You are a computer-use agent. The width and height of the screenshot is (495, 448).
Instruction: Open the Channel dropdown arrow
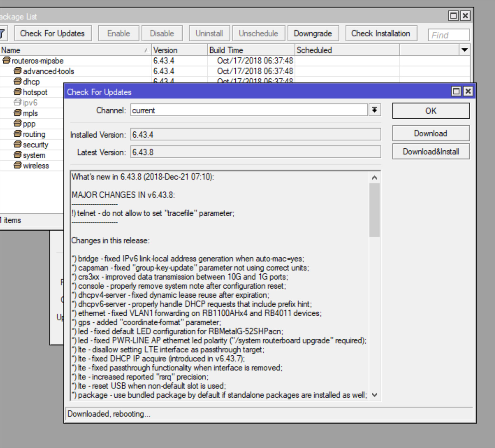[375, 110]
